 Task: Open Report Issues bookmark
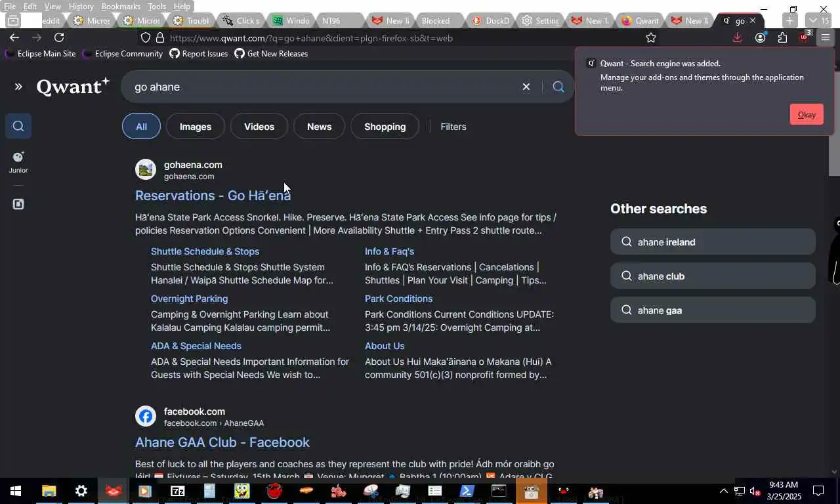click(x=198, y=54)
